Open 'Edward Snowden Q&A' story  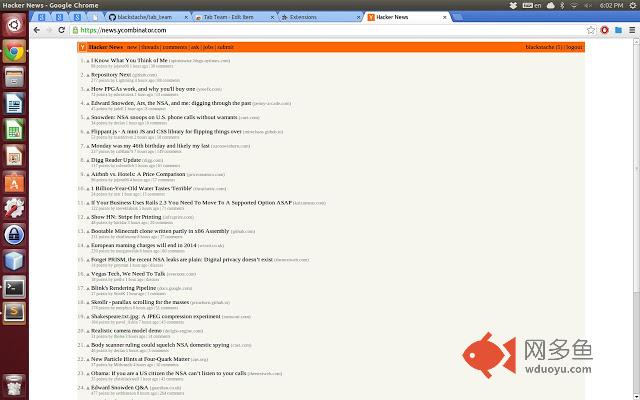tap(120, 387)
